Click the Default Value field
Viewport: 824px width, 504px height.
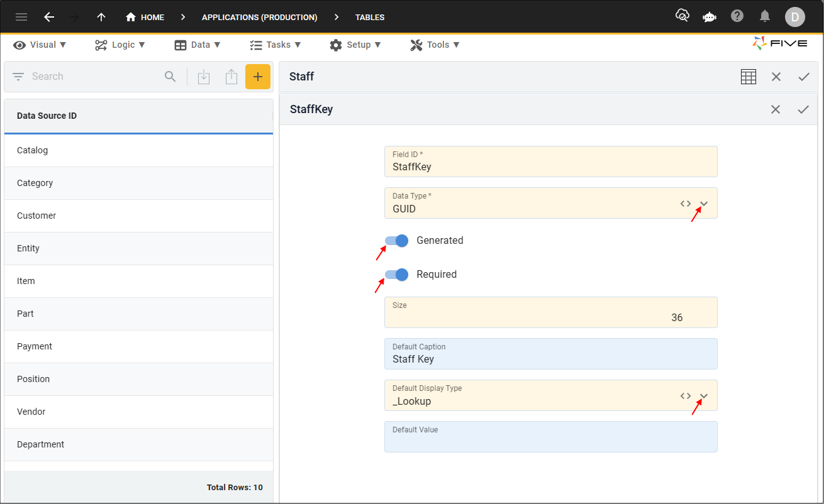click(551, 437)
